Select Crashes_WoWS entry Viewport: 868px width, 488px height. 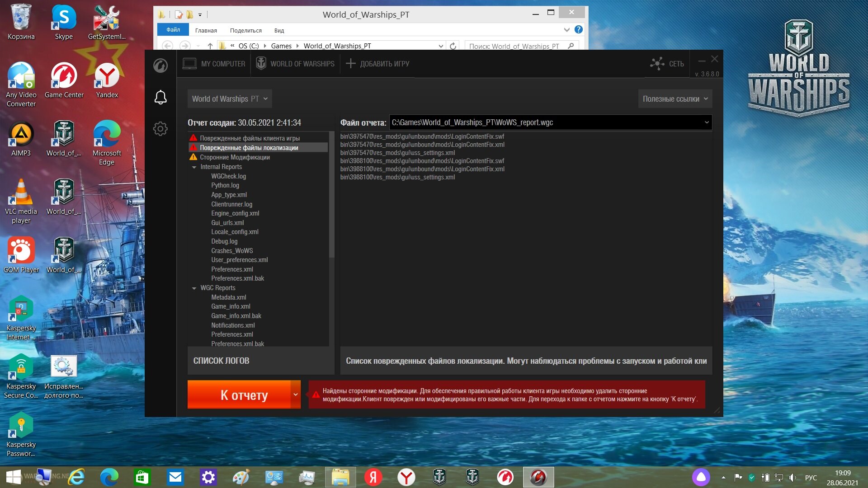pyautogui.click(x=232, y=251)
